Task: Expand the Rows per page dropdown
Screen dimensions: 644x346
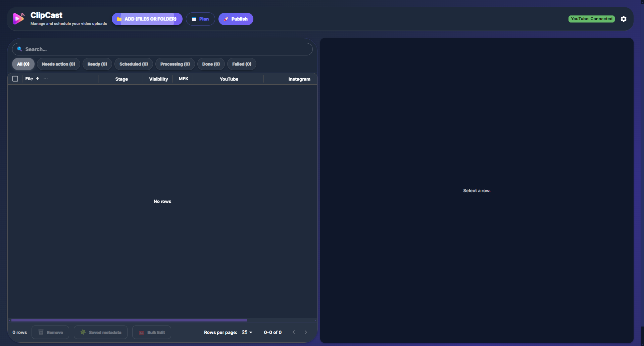Action: pyautogui.click(x=247, y=332)
